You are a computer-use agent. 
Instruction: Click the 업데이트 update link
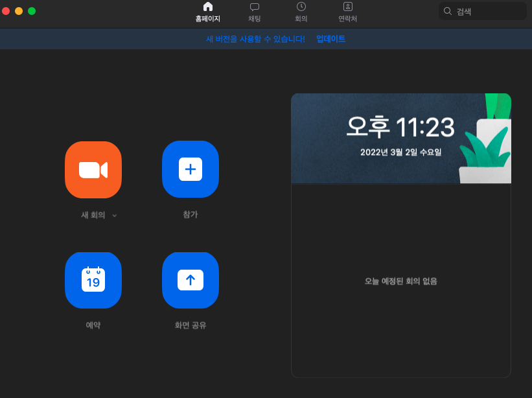point(331,39)
